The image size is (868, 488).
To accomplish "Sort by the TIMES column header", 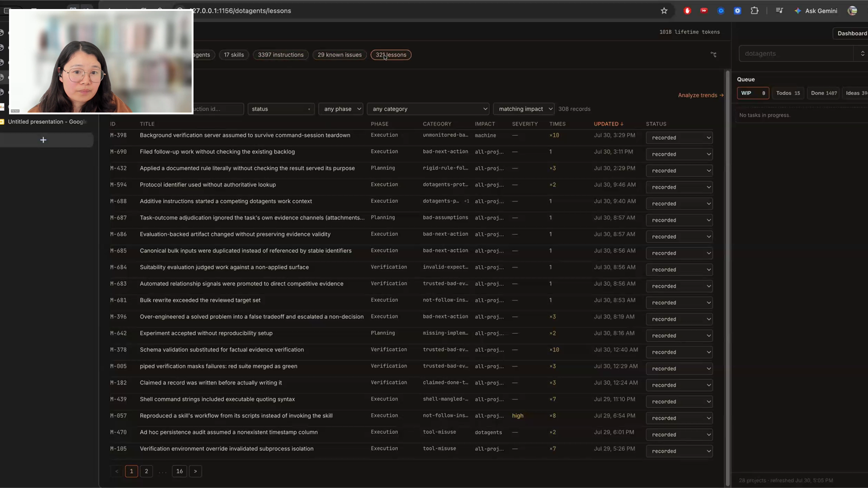I will (x=557, y=124).
